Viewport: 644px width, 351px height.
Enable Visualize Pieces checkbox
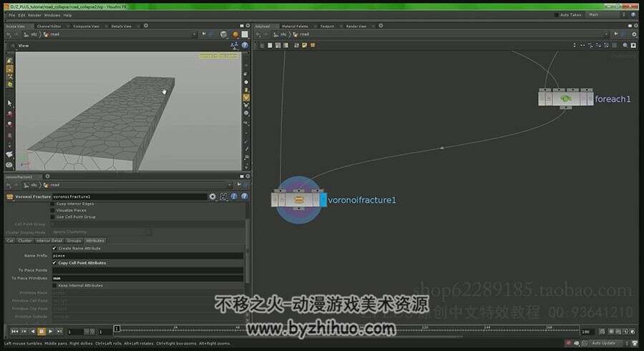click(x=52, y=210)
